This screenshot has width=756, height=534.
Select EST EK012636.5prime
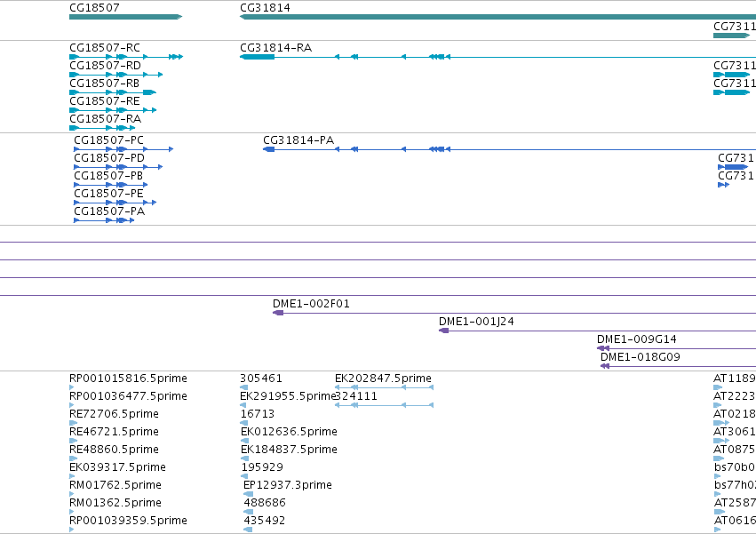tap(289, 432)
